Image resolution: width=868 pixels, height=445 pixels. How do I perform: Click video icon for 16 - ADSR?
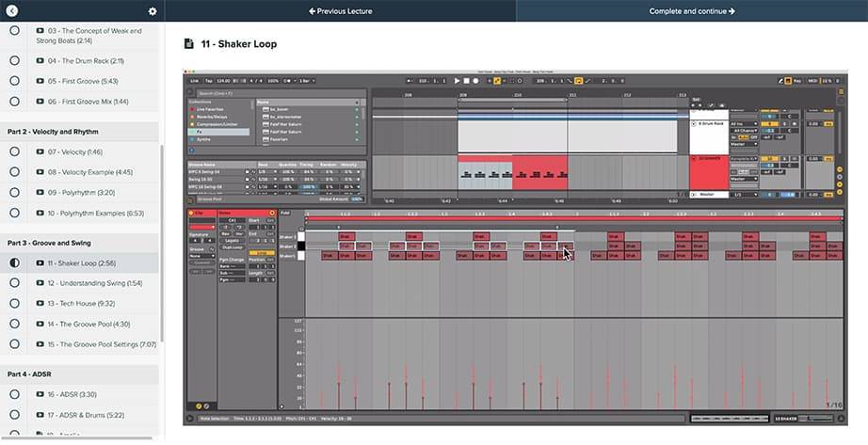(x=40, y=394)
